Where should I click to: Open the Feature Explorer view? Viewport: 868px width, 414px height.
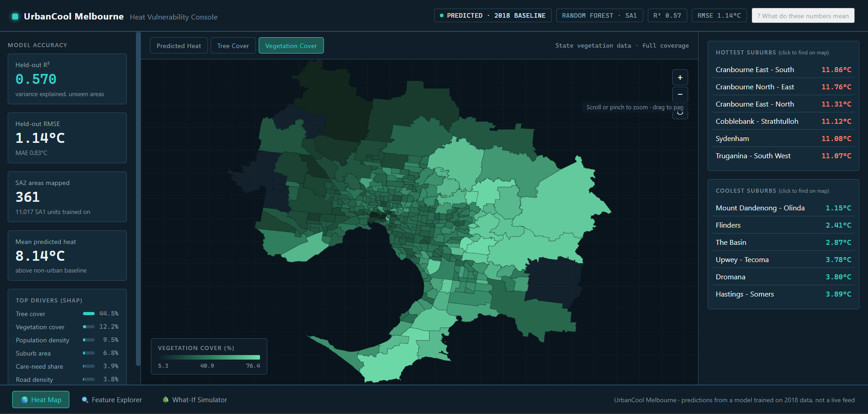[112, 400]
